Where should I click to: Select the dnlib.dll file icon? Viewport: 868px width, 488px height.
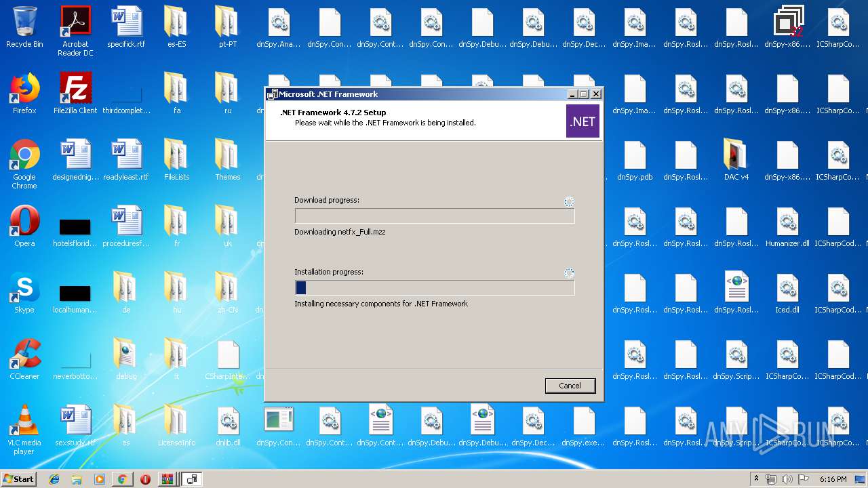pyautogui.click(x=228, y=426)
